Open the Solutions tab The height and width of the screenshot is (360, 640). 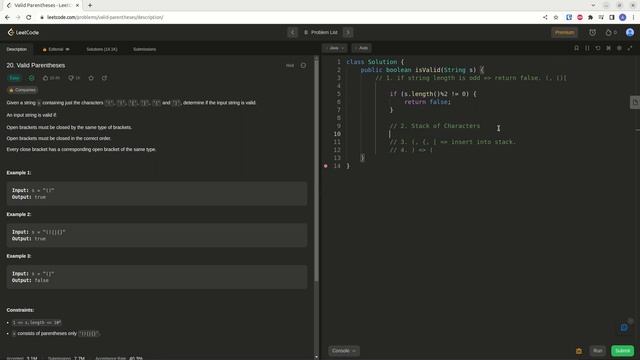click(102, 49)
